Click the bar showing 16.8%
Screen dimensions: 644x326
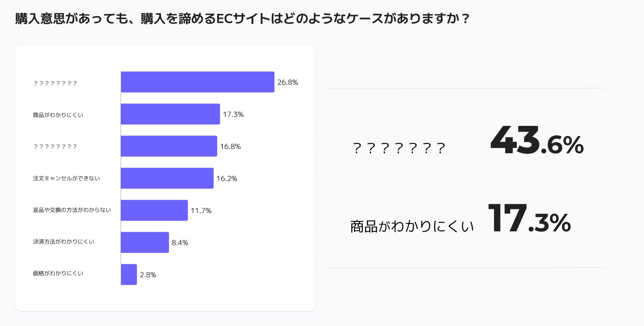pyautogui.click(x=169, y=146)
